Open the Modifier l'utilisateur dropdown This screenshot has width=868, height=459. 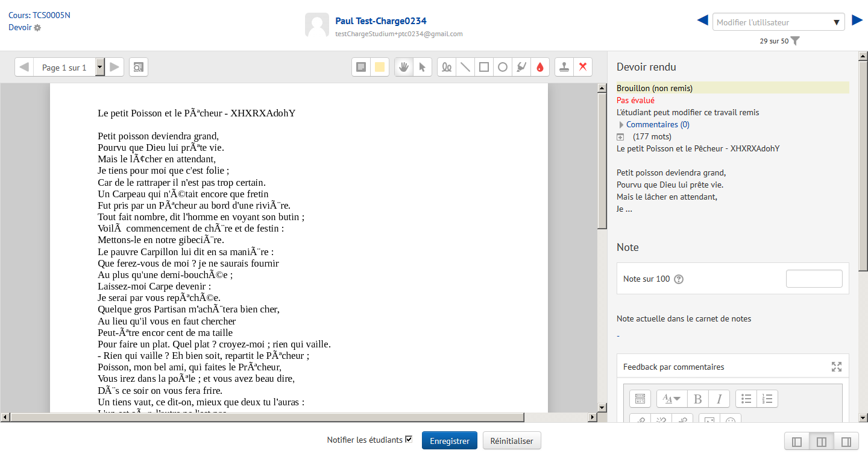[x=778, y=22]
